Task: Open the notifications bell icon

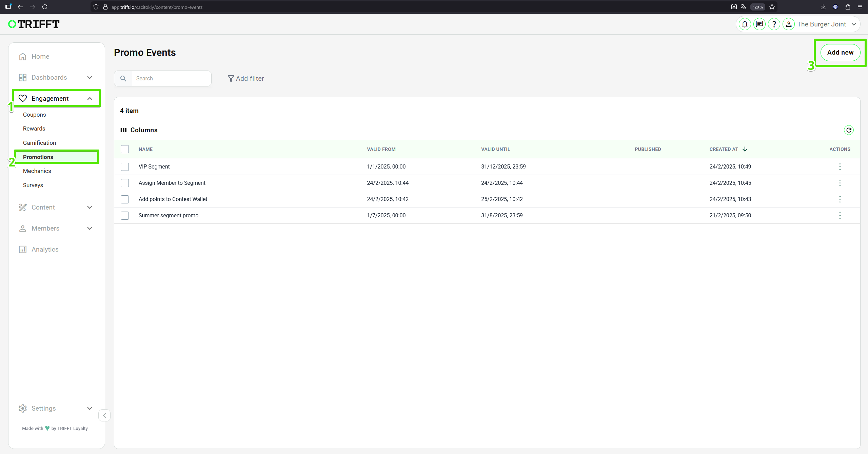Action: (745, 24)
